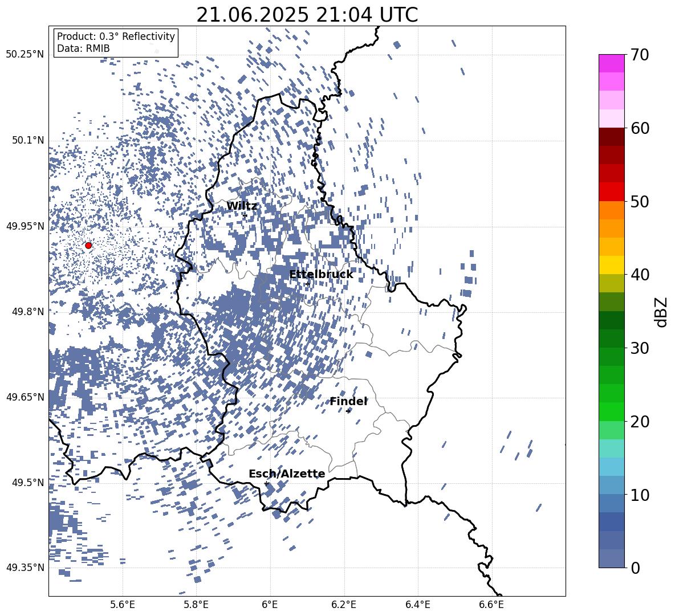This screenshot has height=616, width=675.
Task: Click the Ettelbruck city label
Action: click(321, 274)
